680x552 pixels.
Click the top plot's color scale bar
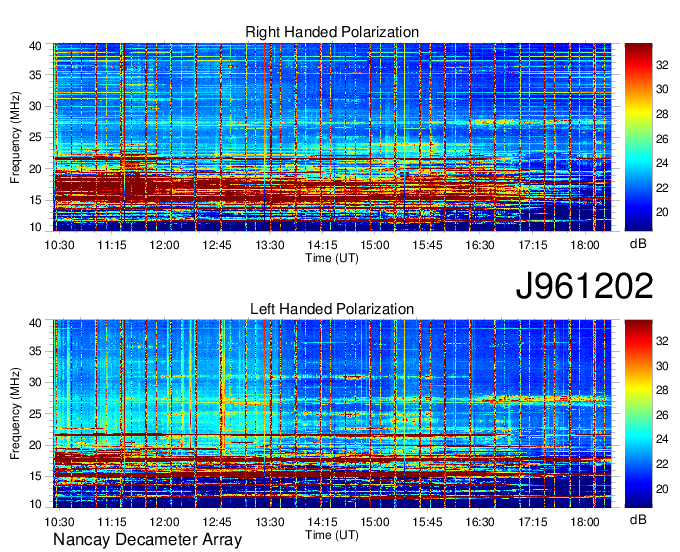pyautogui.click(x=638, y=137)
